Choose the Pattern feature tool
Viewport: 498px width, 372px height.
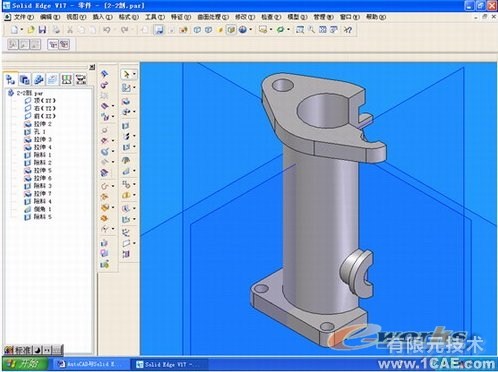126,184
